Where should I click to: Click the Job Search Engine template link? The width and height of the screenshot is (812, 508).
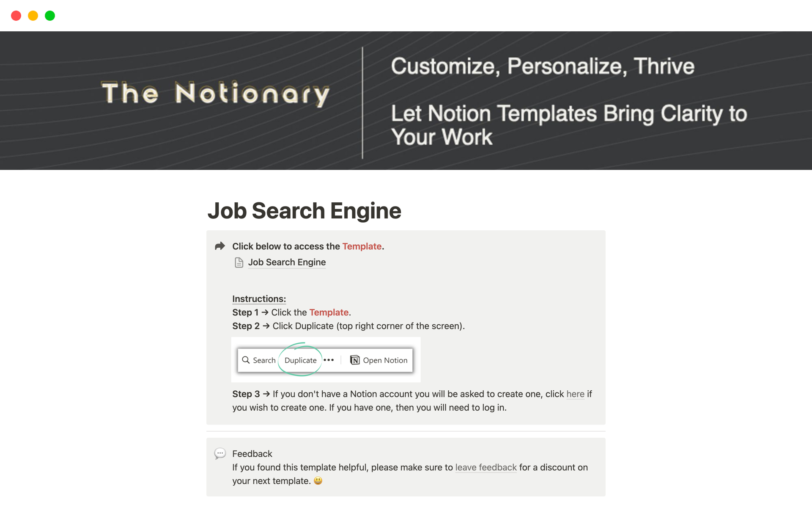tap(286, 262)
